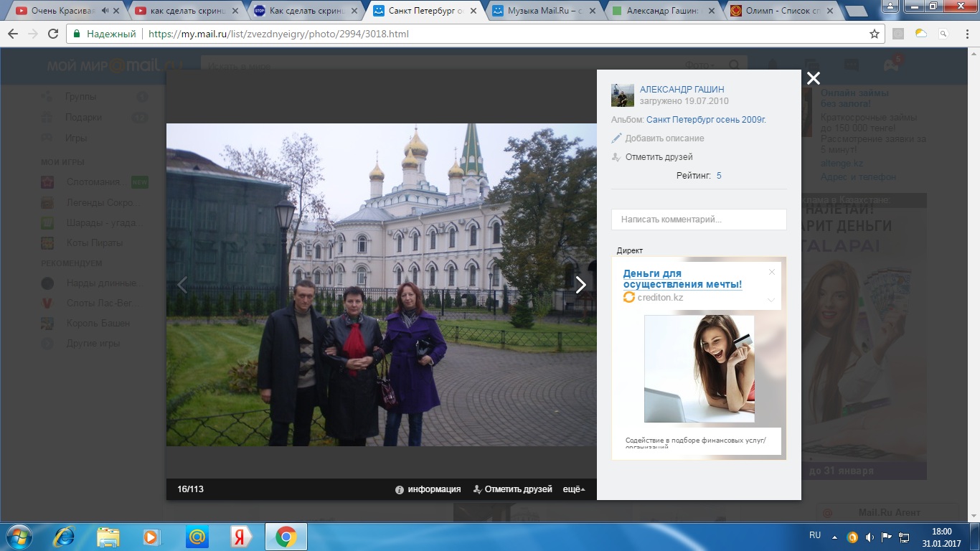
Task: Click the person icon in the photo's bottom bar
Action: (477, 489)
